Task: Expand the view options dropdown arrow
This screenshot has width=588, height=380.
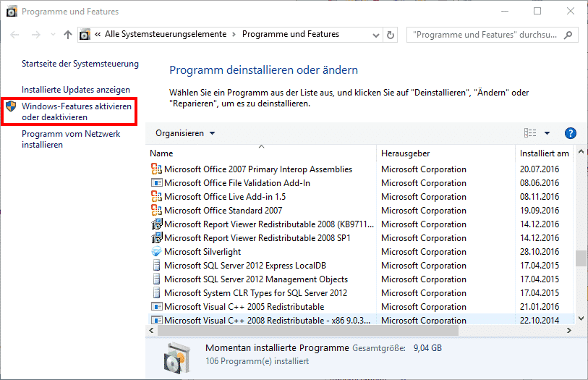Action: coord(547,133)
